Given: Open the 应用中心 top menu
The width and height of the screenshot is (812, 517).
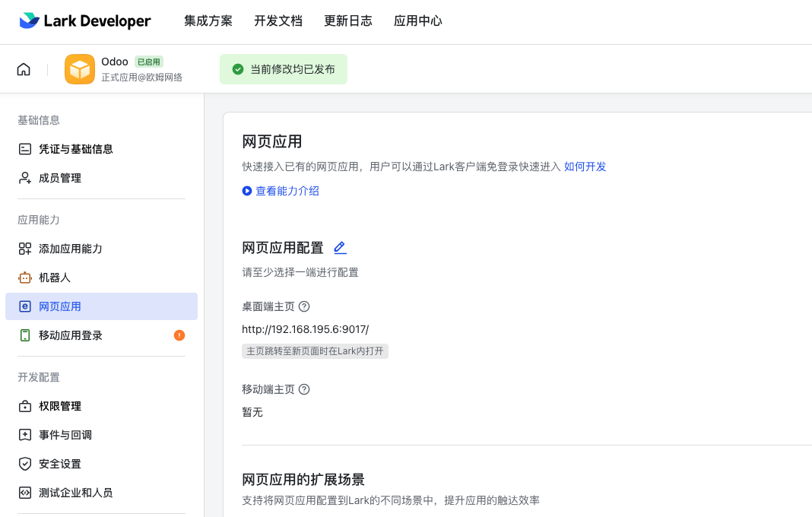Looking at the screenshot, I should pos(418,21).
